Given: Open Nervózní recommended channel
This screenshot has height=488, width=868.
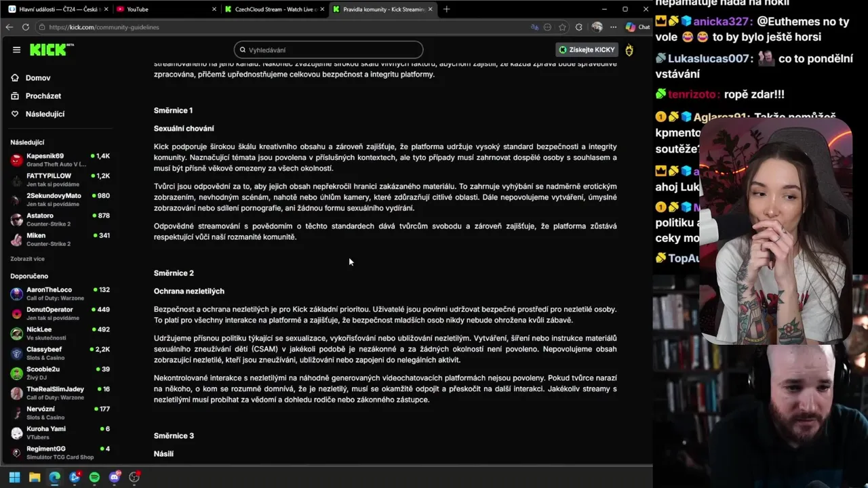Looking at the screenshot, I should tap(60, 413).
